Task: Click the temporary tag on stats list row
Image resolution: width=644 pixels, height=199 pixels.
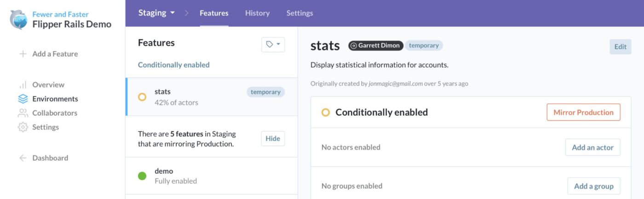Action: 266,92
